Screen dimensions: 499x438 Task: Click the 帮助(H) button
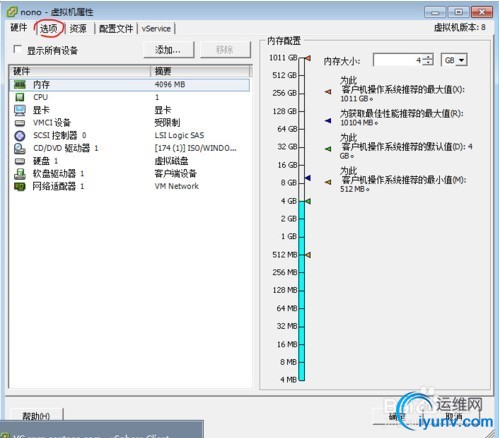(x=36, y=416)
